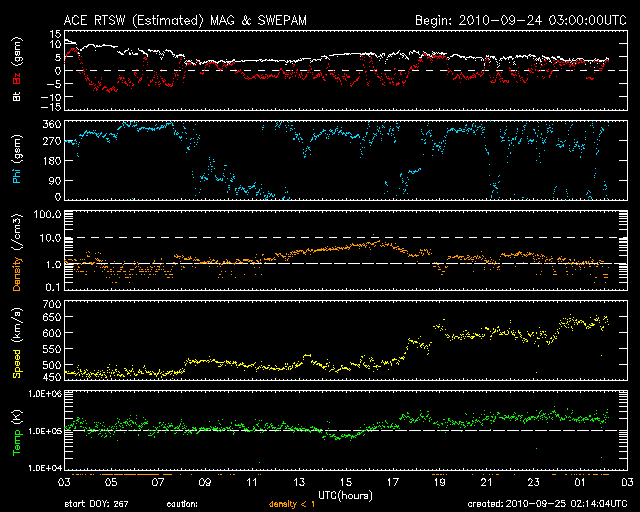
Task: Click the 1.0E+06 tick on Temp axis
Action: click(x=40, y=394)
